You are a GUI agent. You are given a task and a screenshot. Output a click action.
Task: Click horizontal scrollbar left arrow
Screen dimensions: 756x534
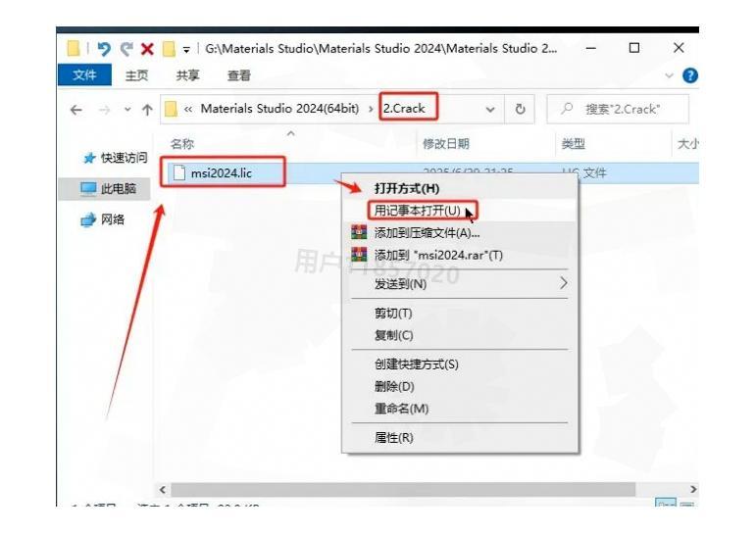[163, 489]
